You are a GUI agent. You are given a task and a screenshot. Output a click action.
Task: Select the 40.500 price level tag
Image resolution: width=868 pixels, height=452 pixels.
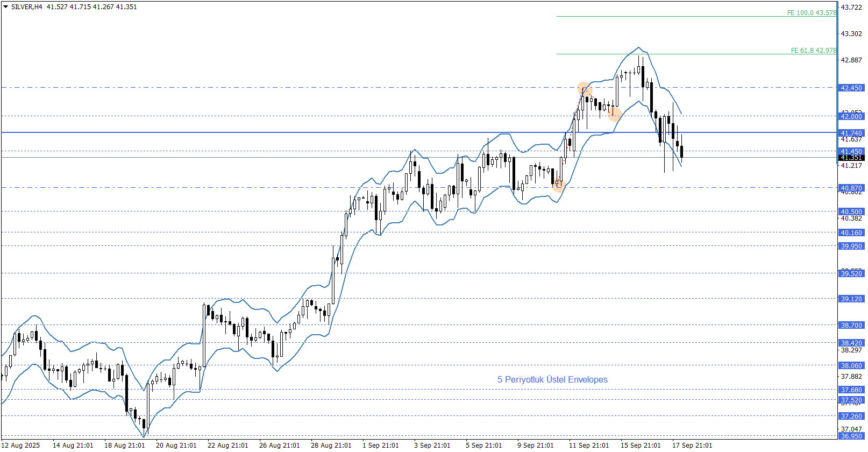(x=851, y=212)
